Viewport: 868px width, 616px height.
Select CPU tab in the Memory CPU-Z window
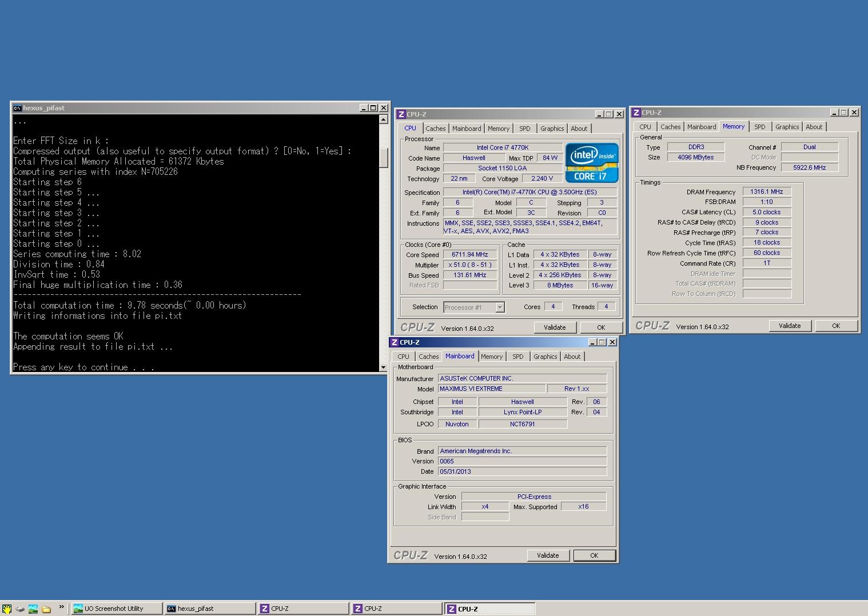pyautogui.click(x=646, y=127)
